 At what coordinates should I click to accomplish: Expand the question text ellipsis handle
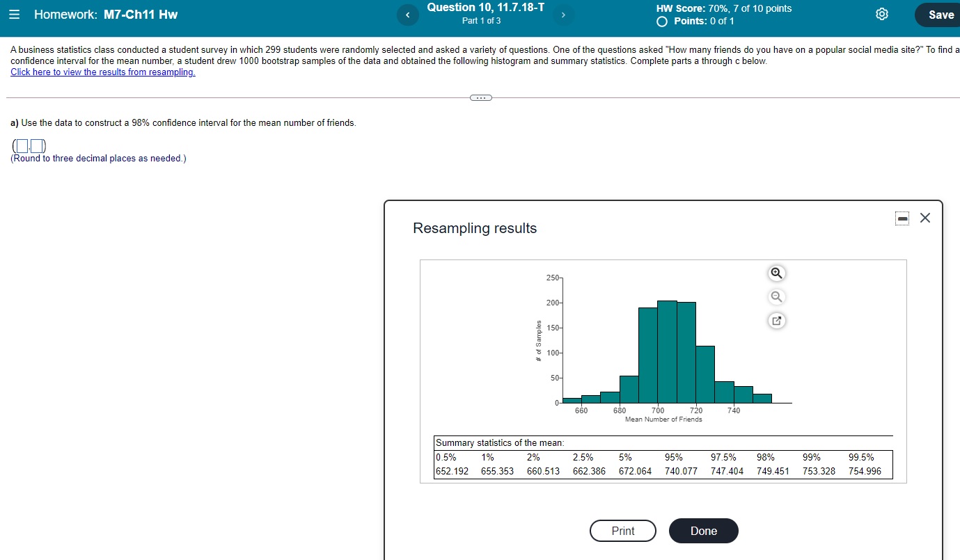[481, 97]
